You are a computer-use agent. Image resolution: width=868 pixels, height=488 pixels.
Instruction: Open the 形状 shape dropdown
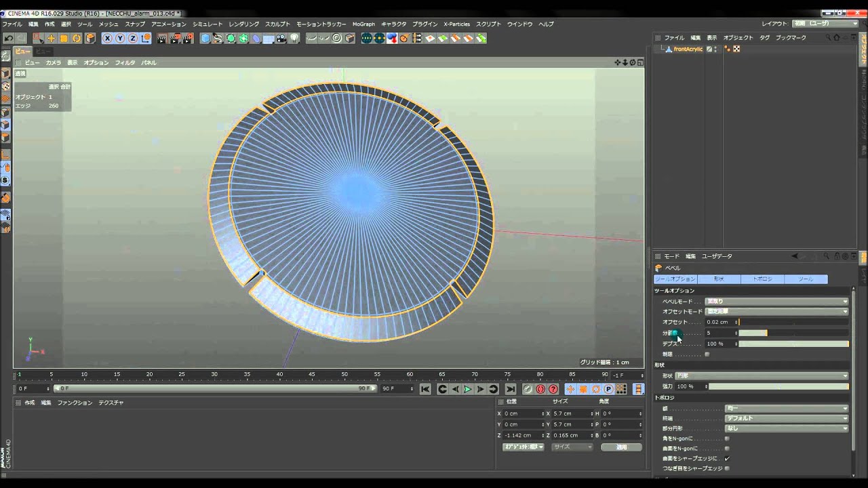(x=762, y=376)
